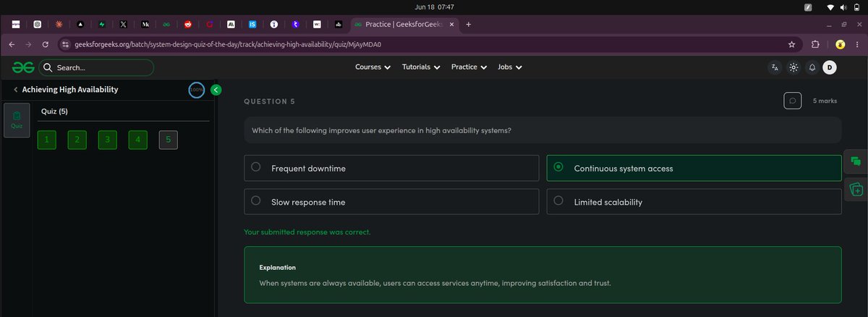
Task: Expand the Jobs dropdown
Action: tap(510, 67)
